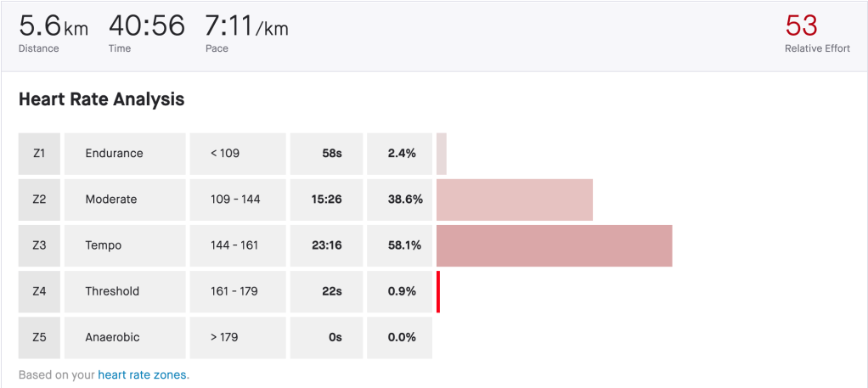Click the Z2 Moderate bar in chart

pos(514,200)
